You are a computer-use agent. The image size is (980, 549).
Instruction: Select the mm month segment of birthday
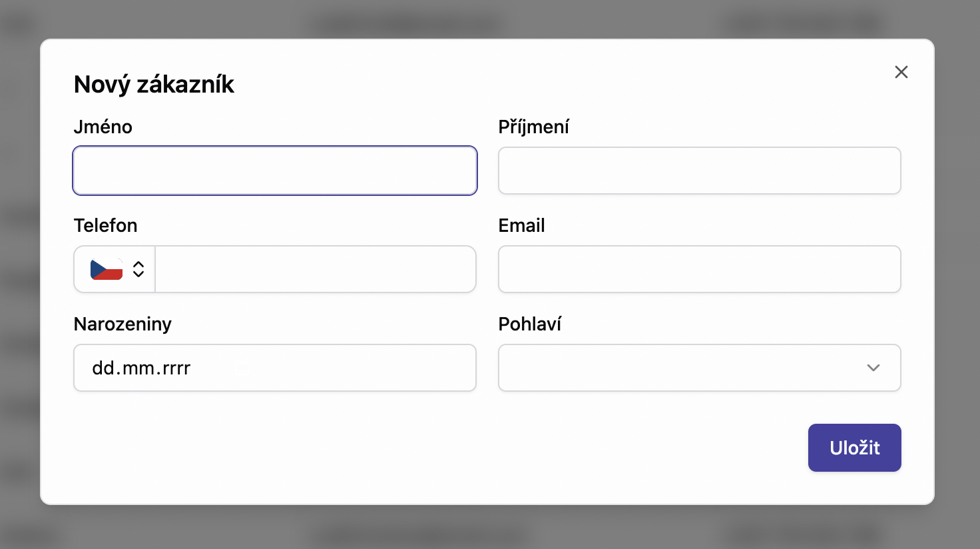click(138, 368)
